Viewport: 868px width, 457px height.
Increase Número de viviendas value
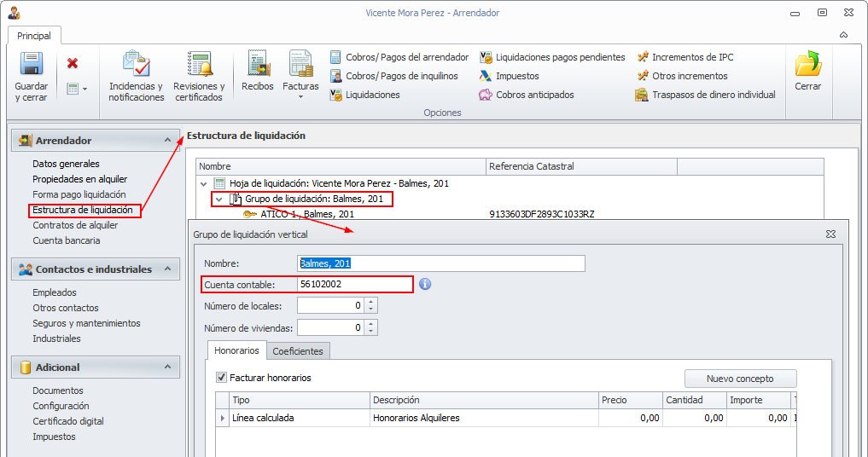[x=371, y=324]
